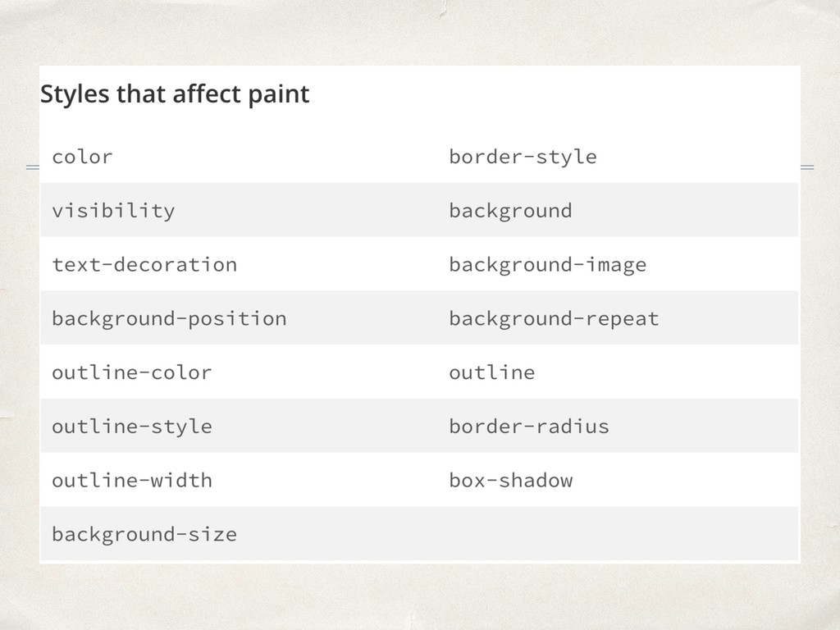The width and height of the screenshot is (840, 630).
Task: Click the blank slide area below table
Action: pos(420,596)
